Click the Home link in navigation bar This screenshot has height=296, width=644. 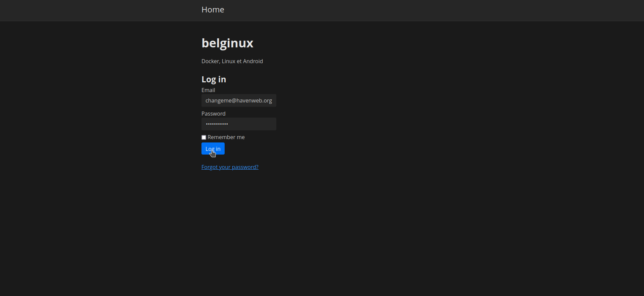[213, 10]
